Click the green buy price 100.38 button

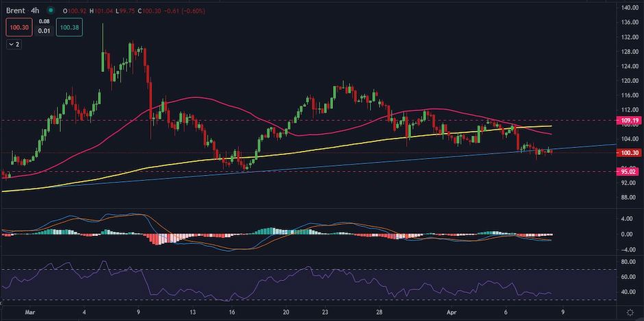point(69,27)
